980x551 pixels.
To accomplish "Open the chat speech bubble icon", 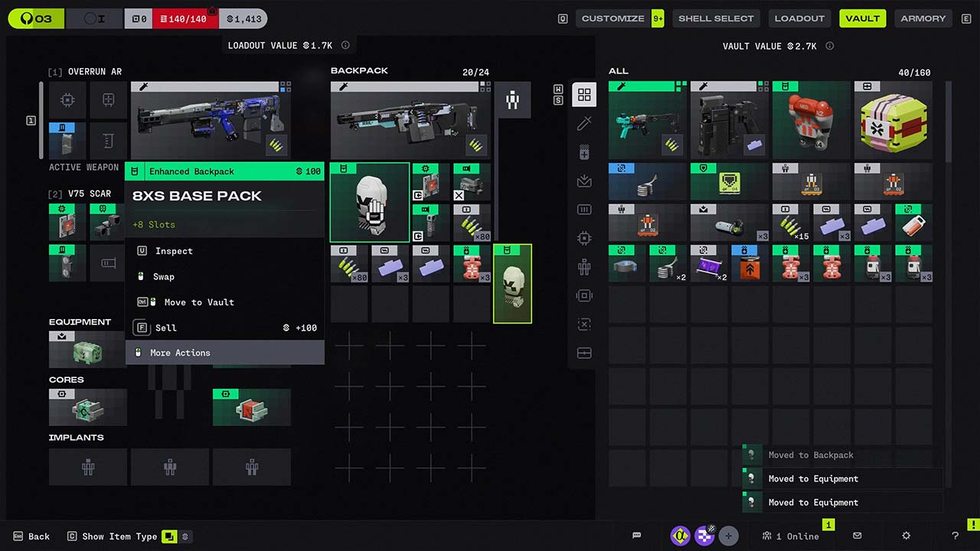I will tap(636, 536).
